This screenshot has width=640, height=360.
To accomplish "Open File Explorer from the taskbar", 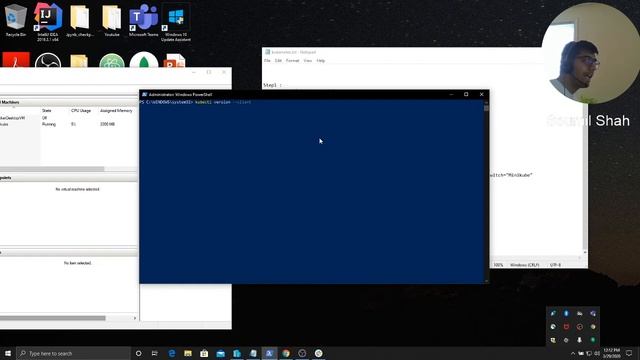I will tap(188, 353).
